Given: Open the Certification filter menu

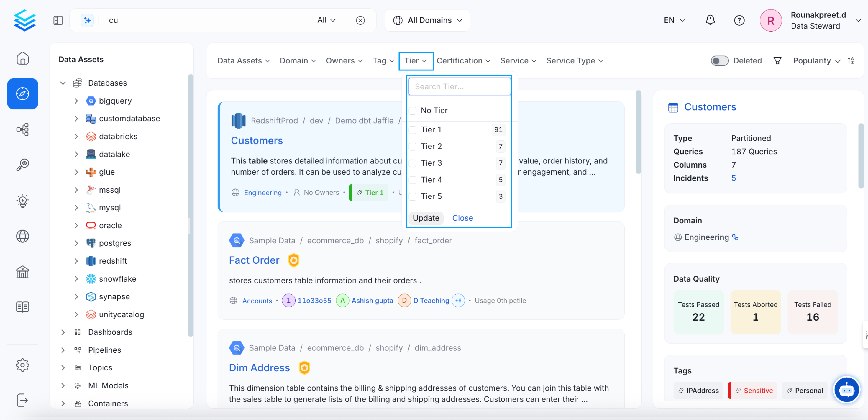Looking at the screenshot, I should 463,61.
